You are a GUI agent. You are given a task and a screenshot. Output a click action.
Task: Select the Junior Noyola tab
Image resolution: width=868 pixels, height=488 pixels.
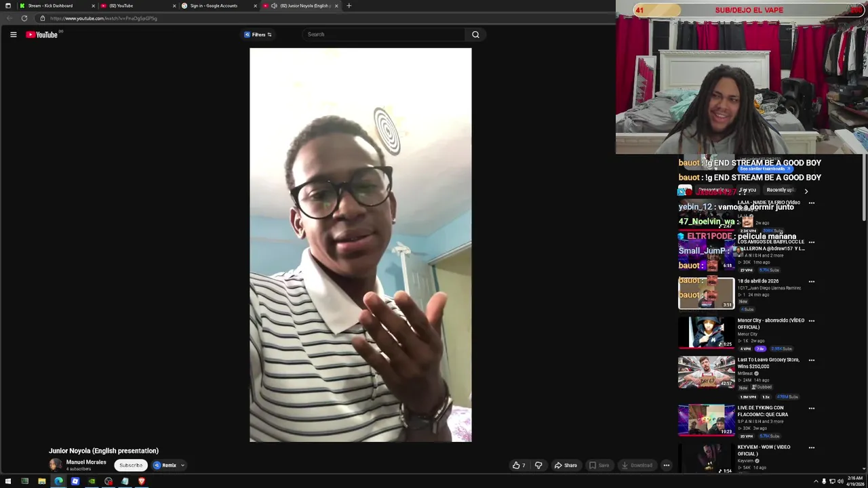tap(300, 5)
